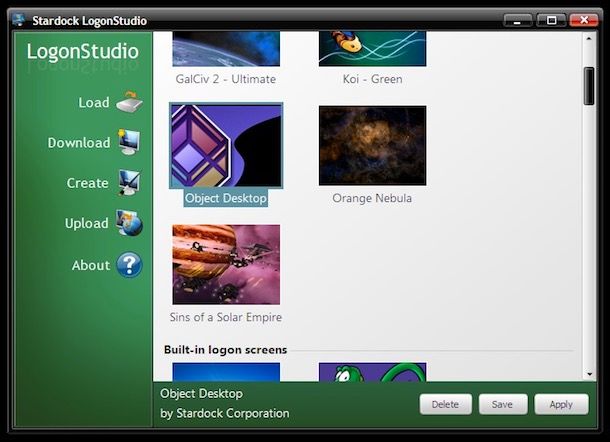Select the GalCiv 2 - Ultimate thumbnail
The width and height of the screenshot is (610, 442).
click(x=226, y=49)
